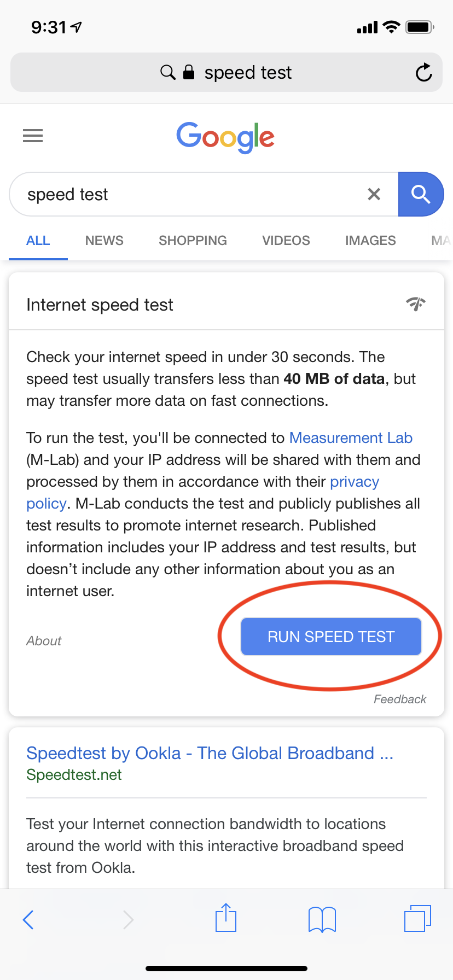Tap the Safari forward arrow

pyautogui.click(x=128, y=919)
